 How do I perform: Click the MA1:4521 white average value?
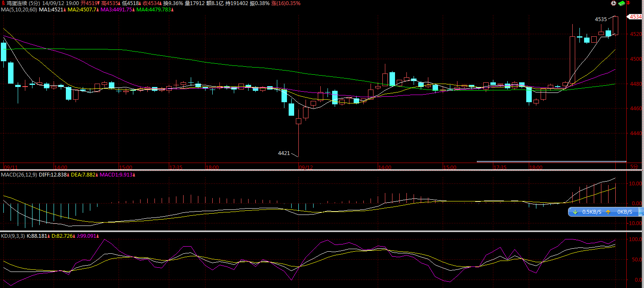click(x=52, y=9)
